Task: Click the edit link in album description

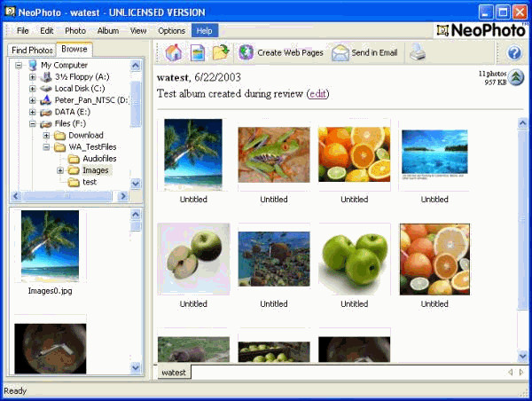Action: coord(318,93)
